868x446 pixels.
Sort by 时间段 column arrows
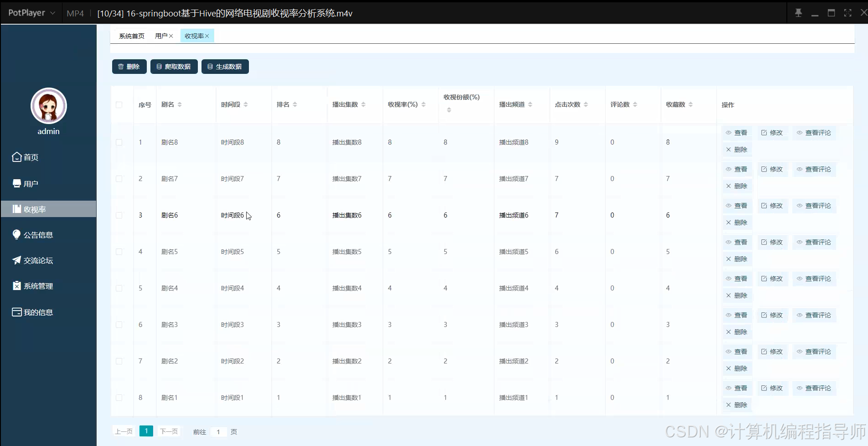[246, 104]
